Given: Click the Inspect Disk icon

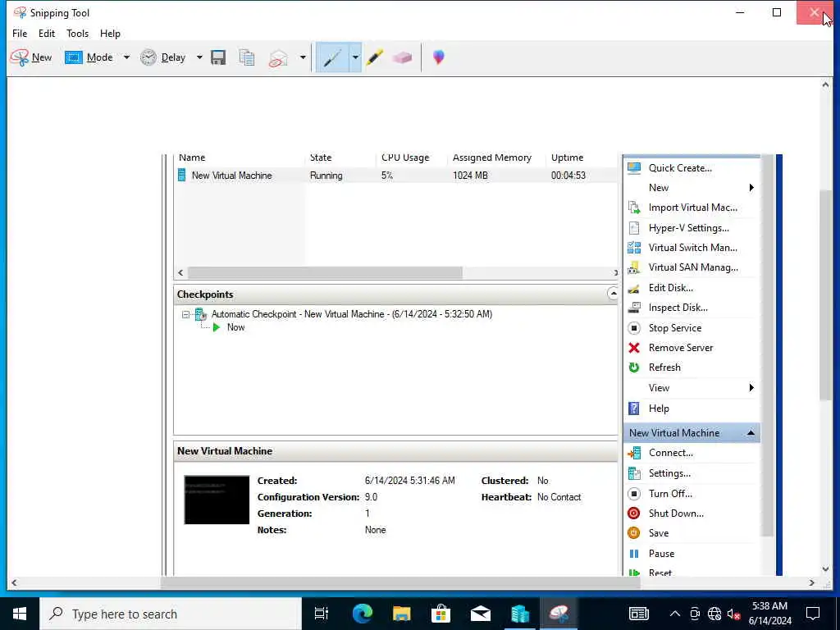Looking at the screenshot, I should click(x=634, y=308).
